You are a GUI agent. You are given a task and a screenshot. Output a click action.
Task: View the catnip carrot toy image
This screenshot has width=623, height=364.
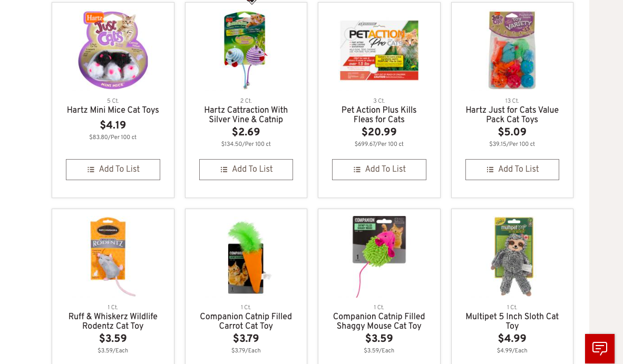[246, 257]
